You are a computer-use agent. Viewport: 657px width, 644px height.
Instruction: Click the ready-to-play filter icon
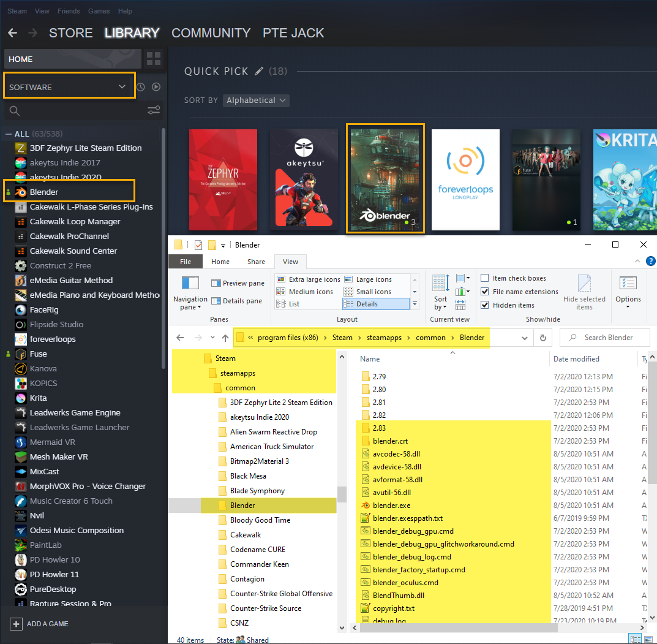(x=156, y=87)
